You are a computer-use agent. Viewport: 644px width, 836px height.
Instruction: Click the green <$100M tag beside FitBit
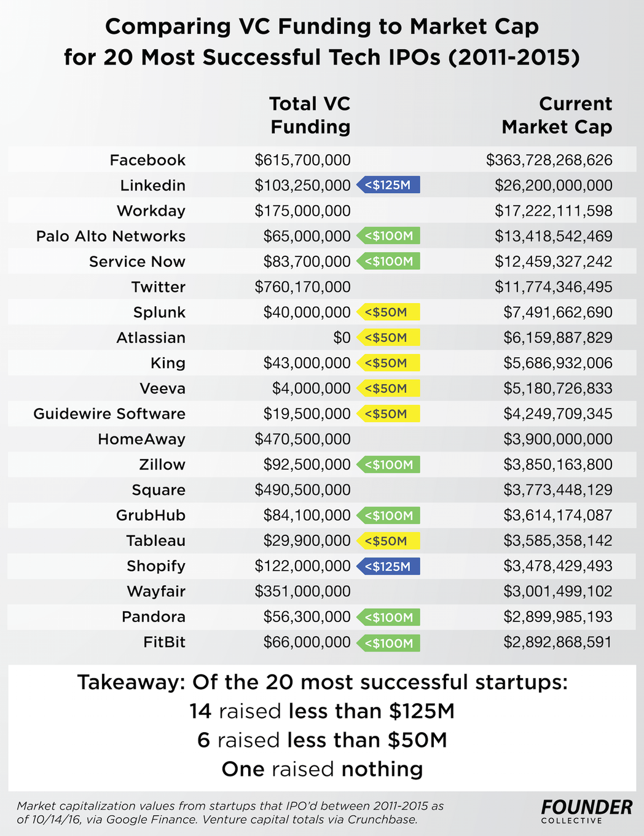(389, 643)
